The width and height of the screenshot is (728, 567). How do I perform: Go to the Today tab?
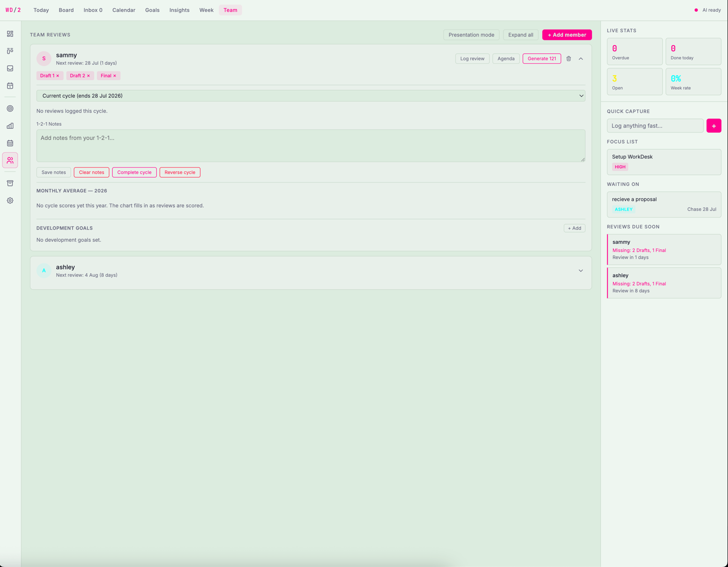41,10
